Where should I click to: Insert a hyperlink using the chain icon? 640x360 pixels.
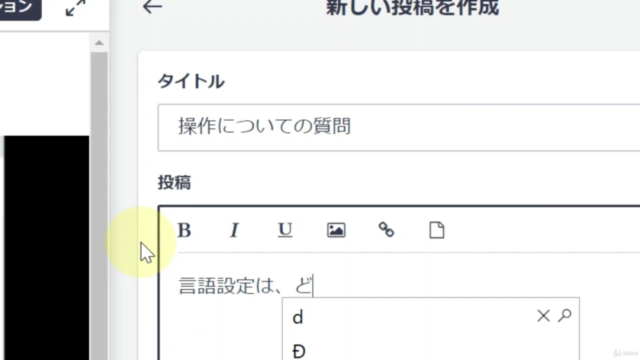click(x=386, y=230)
